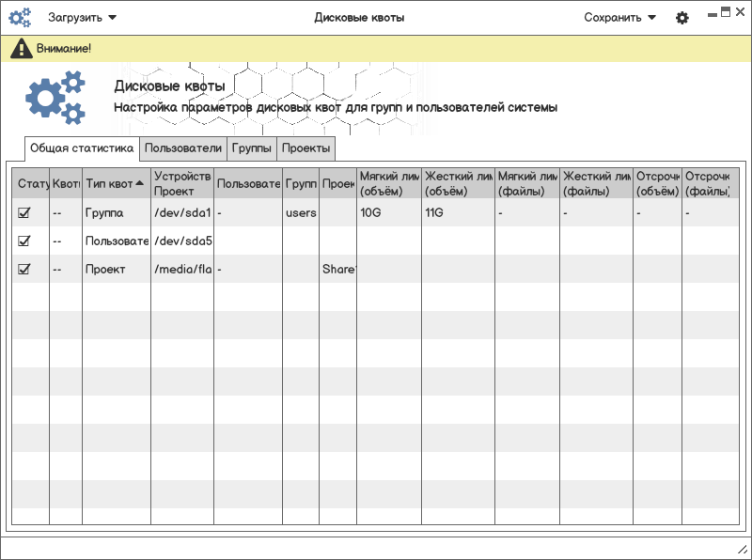Click the 10G soft limit cell
The image size is (752, 560).
pos(389,212)
